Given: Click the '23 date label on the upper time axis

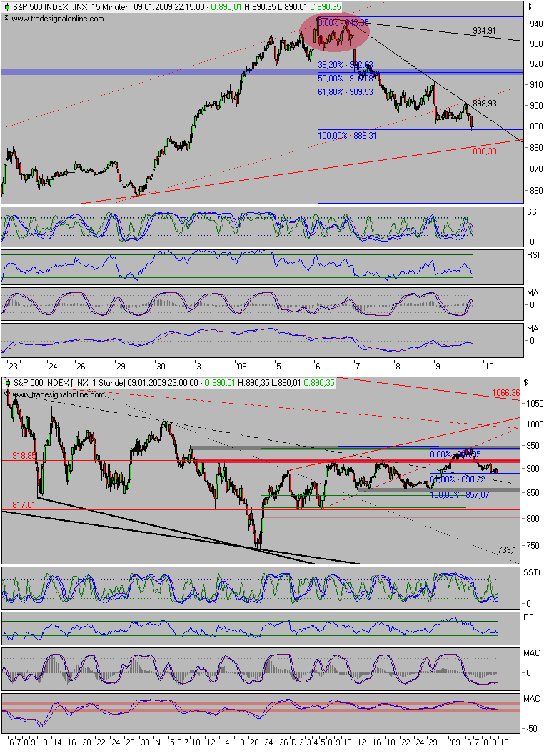Looking at the screenshot, I should pyautogui.click(x=12, y=366).
